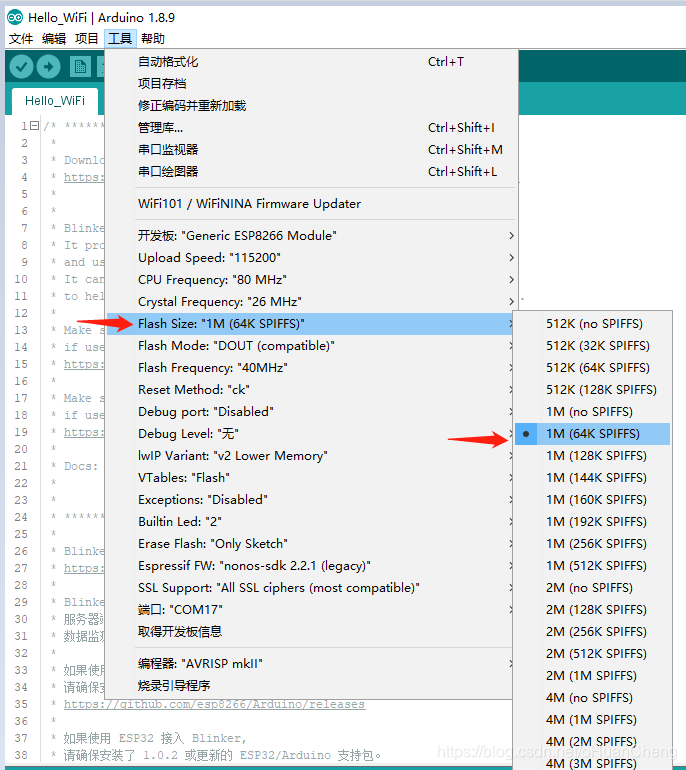686x770 pixels.
Task: Select 2M (256K SPIFFS) flash size
Action: [593, 632]
